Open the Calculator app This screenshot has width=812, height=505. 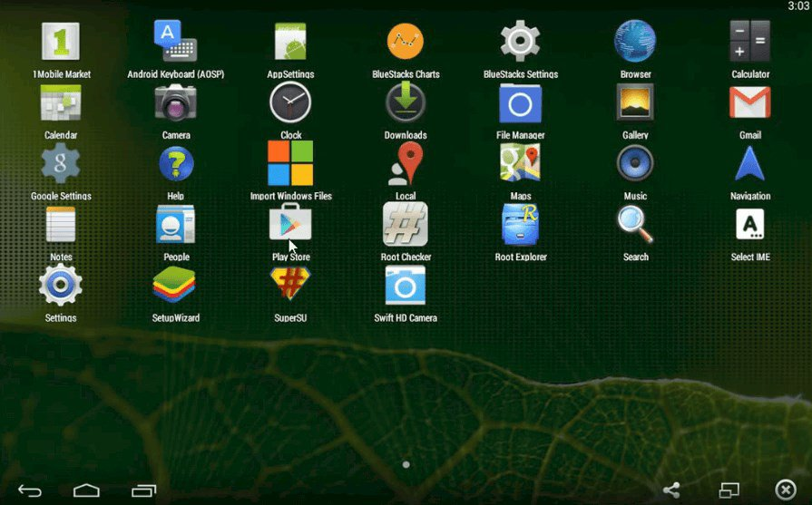750,42
